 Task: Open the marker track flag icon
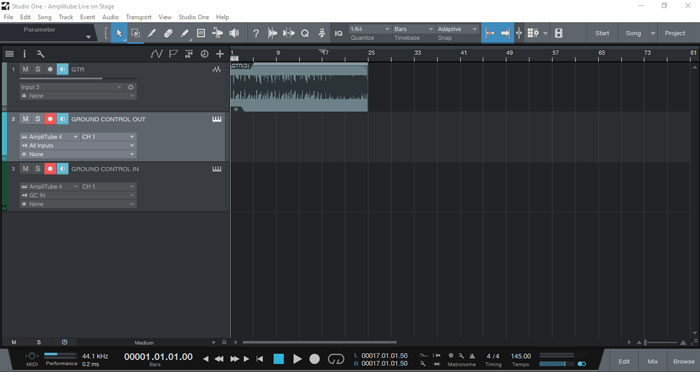173,54
